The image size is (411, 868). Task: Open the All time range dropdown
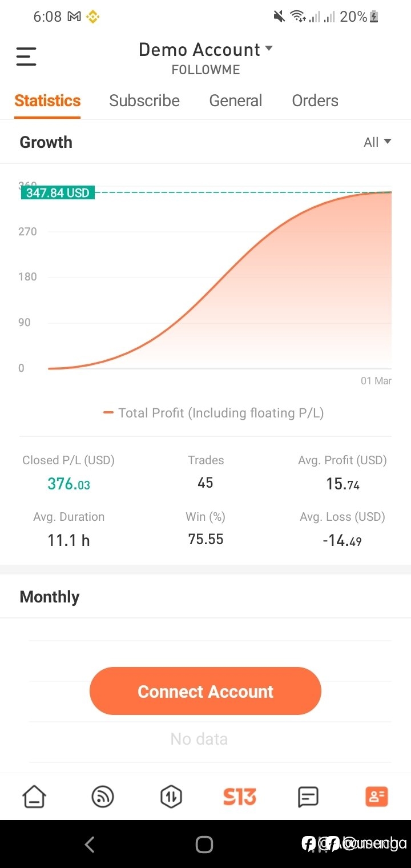(x=377, y=142)
